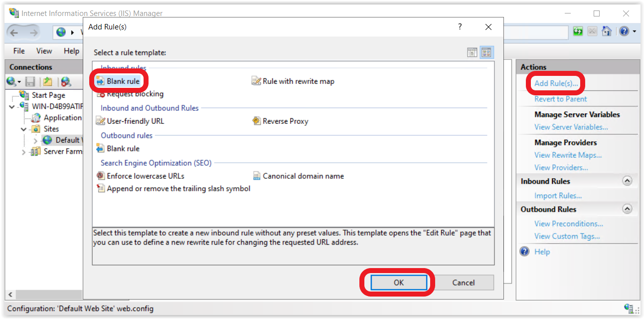Pick Append or remove trailing slash template

pyautogui.click(x=173, y=189)
